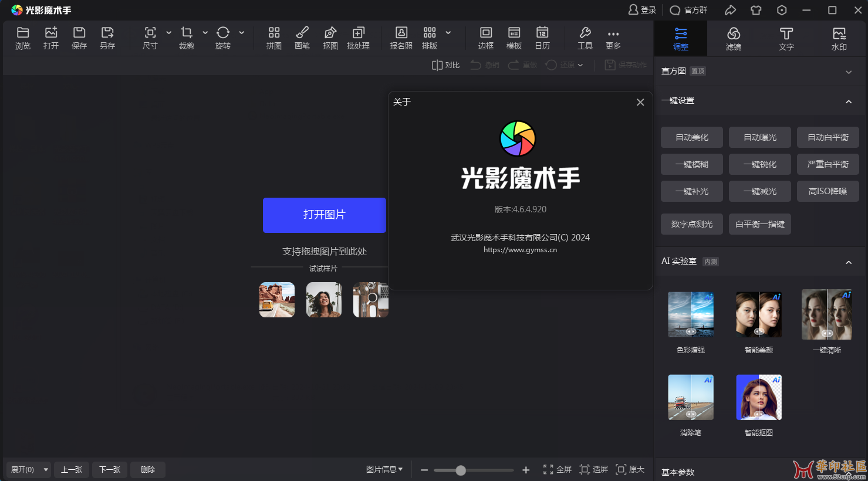868x481 pixels.
Task: Click the 打开图片 button
Action: (x=324, y=215)
